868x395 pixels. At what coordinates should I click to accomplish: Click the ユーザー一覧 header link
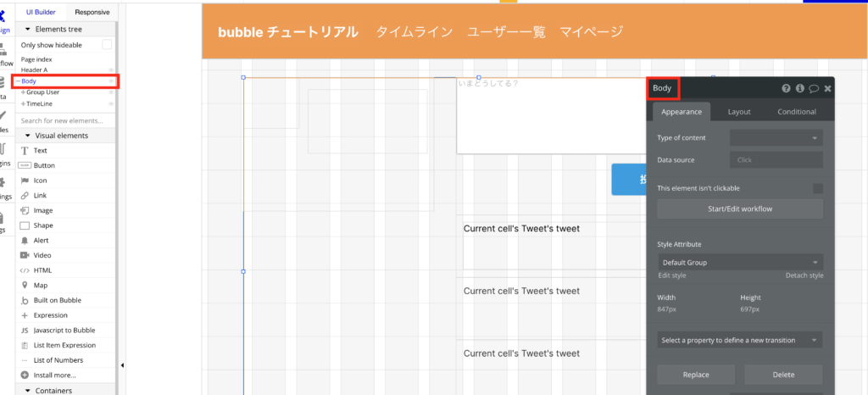point(507,32)
